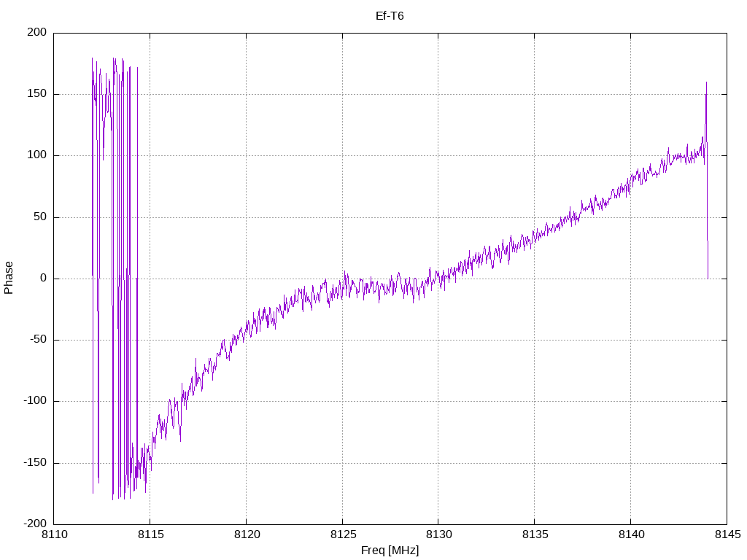Click x-axis tick label 8140
The image size is (747, 560).
point(631,534)
